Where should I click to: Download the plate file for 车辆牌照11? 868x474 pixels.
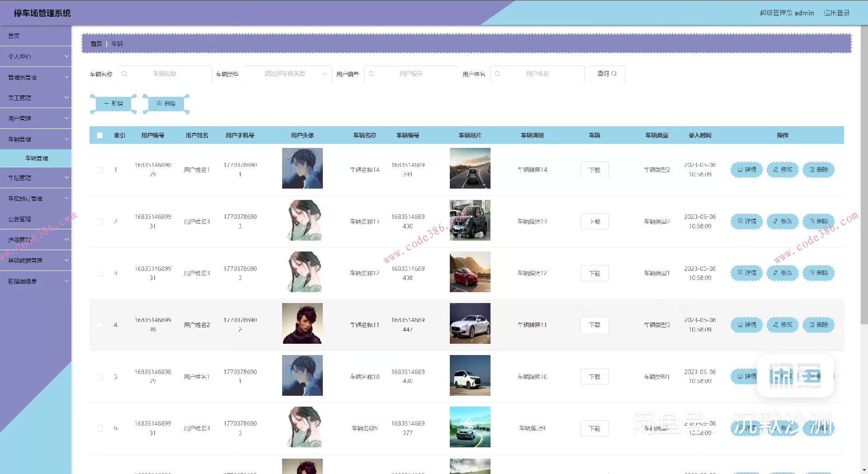click(x=594, y=325)
